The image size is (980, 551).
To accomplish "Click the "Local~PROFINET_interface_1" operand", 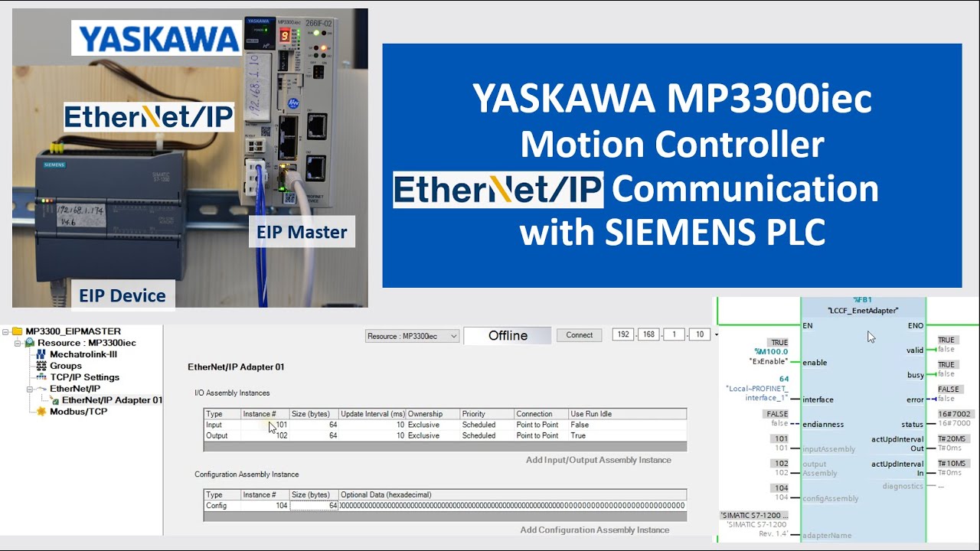I will [757, 393].
